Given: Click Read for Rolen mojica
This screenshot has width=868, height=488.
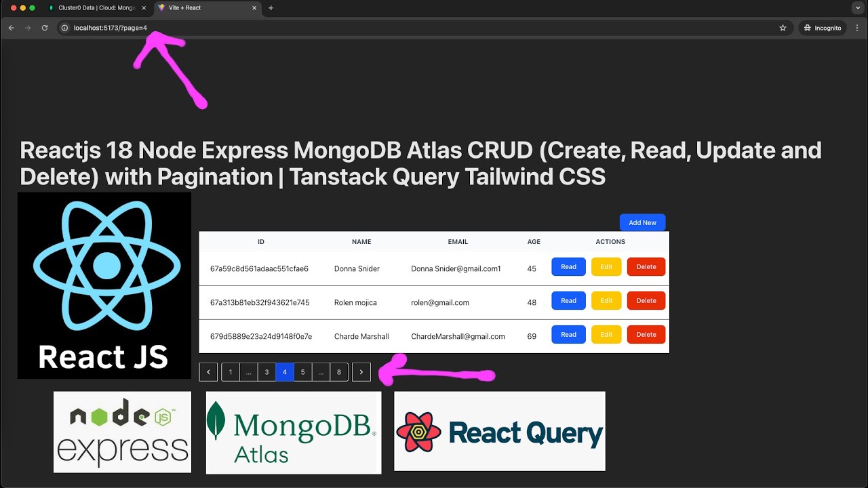Looking at the screenshot, I should (x=568, y=300).
